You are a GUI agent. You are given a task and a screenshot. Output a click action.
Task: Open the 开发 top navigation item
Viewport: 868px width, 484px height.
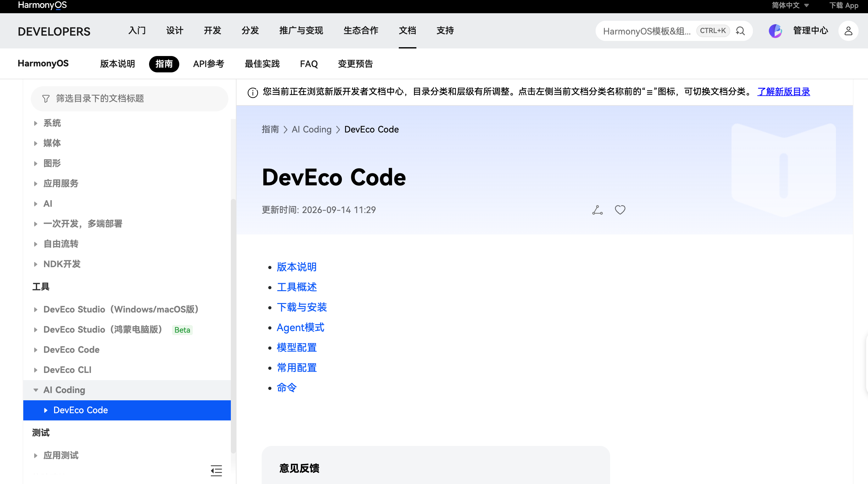[212, 31]
